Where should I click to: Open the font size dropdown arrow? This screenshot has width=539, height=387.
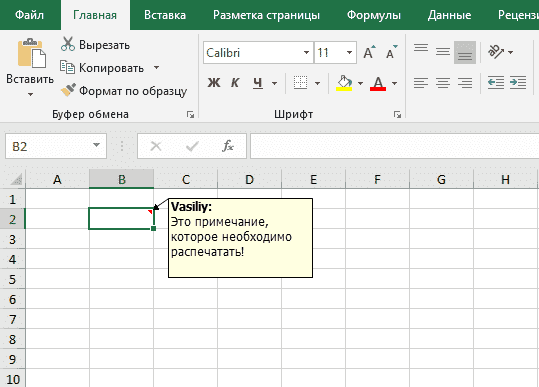pos(349,53)
